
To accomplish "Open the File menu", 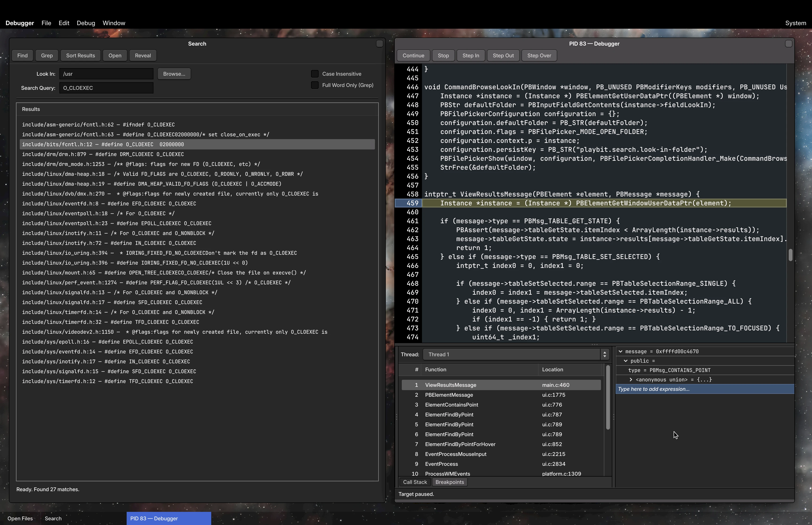I will (46, 23).
